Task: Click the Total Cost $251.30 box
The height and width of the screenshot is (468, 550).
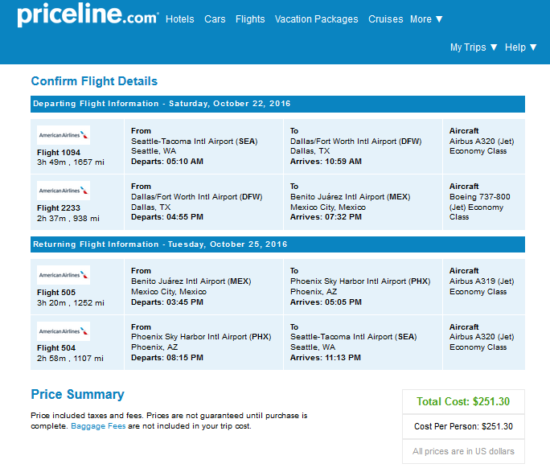Action: click(x=463, y=402)
